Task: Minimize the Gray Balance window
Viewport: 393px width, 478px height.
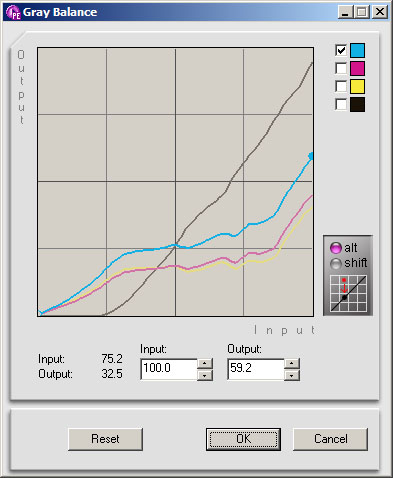Action: tap(345, 12)
